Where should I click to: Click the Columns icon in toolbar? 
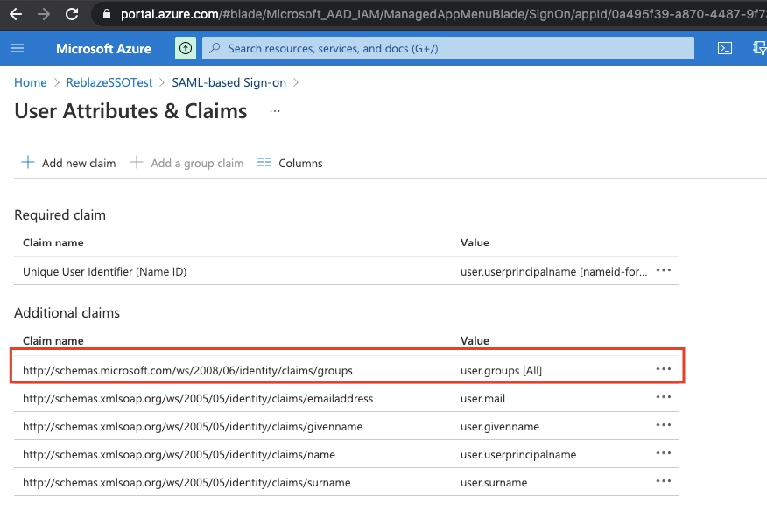(264, 163)
